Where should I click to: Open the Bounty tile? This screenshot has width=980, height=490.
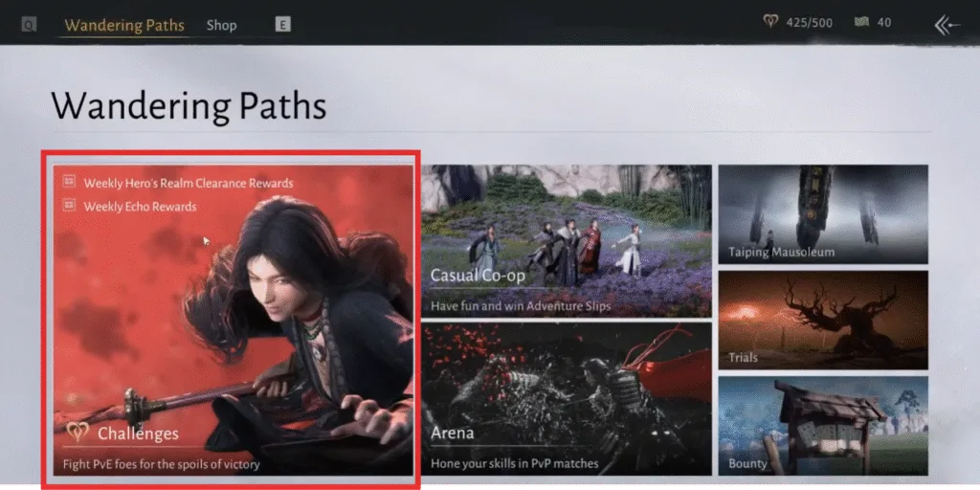point(822,425)
